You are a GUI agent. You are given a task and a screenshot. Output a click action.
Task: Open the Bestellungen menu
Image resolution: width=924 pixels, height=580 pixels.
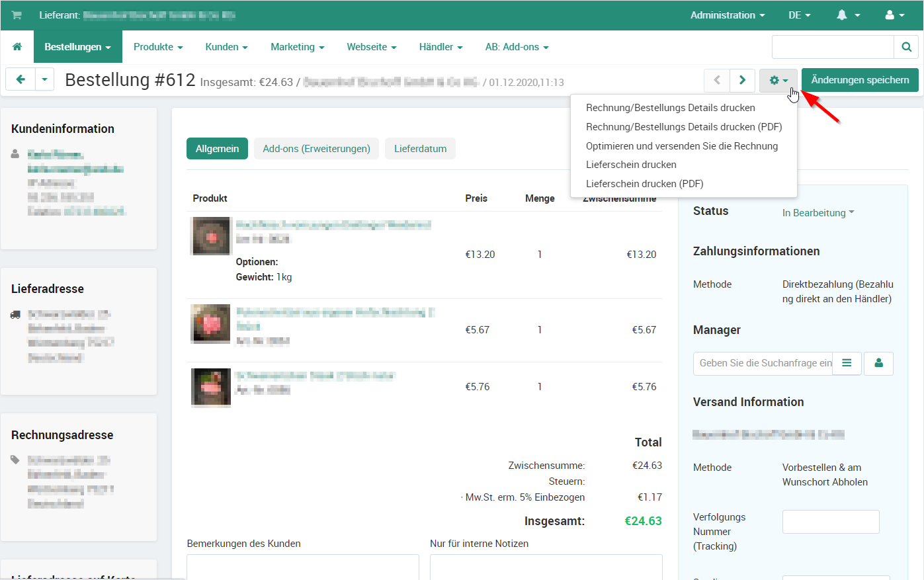point(77,47)
